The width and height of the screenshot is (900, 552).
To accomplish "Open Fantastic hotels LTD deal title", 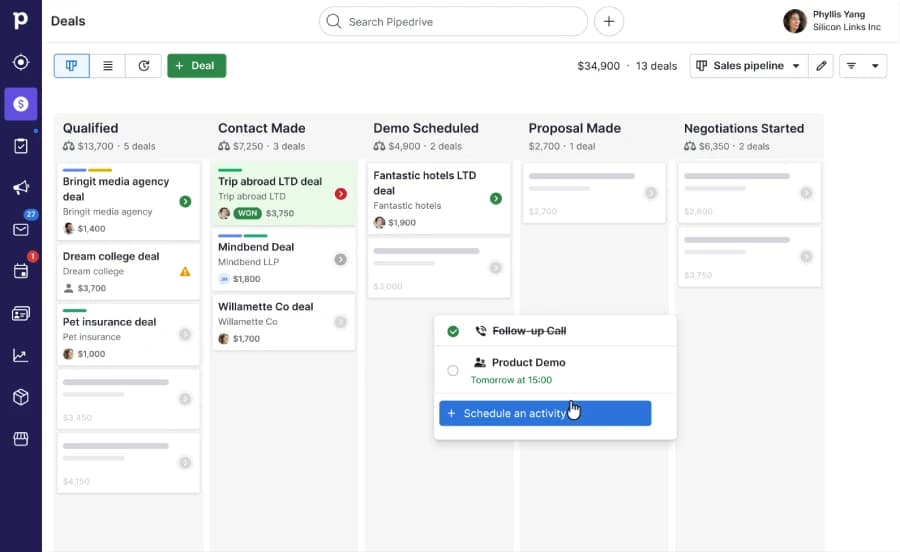I will (425, 183).
